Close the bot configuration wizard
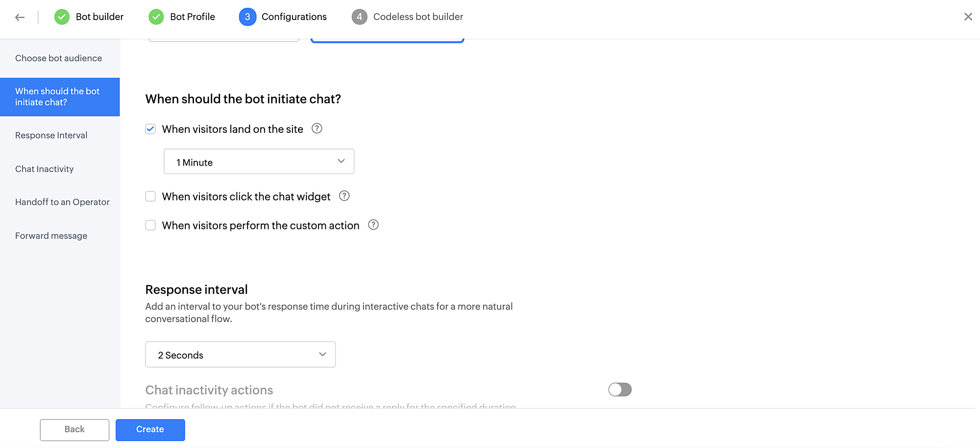The width and height of the screenshot is (980, 448). click(968, 17)
